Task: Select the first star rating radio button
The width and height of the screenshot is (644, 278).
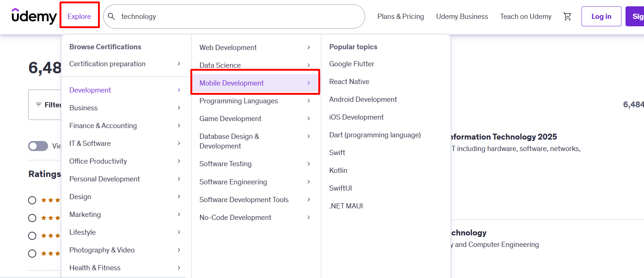Action: tap(32, 200)
